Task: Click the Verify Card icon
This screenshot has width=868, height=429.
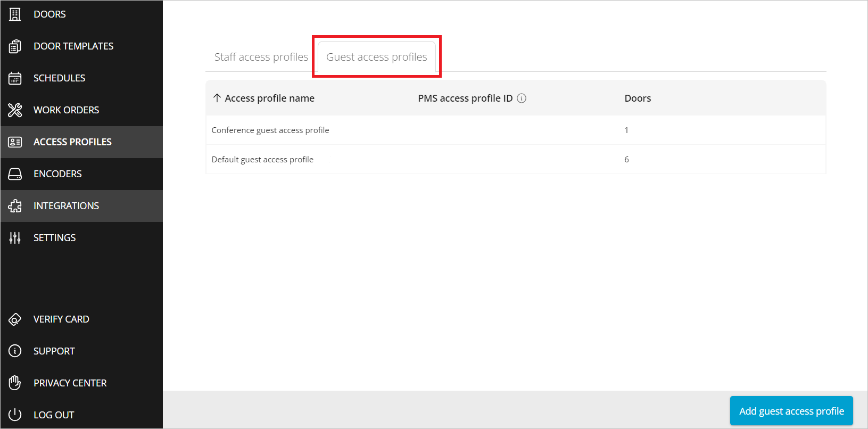Action: click(15, 319)
